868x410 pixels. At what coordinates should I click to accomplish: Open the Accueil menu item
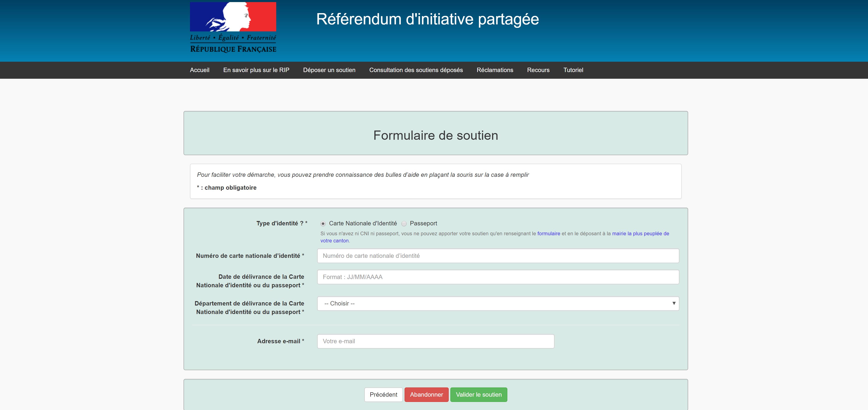tap(199, 70)
